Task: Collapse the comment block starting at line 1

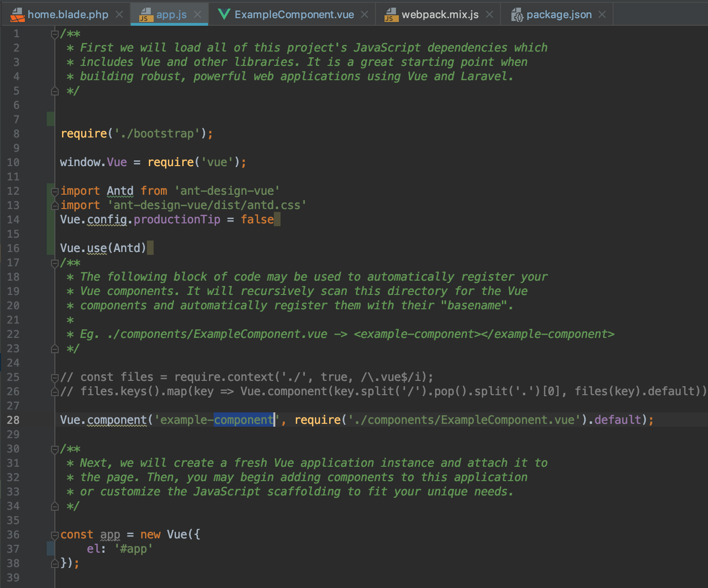Action: [x=54, y=34]
